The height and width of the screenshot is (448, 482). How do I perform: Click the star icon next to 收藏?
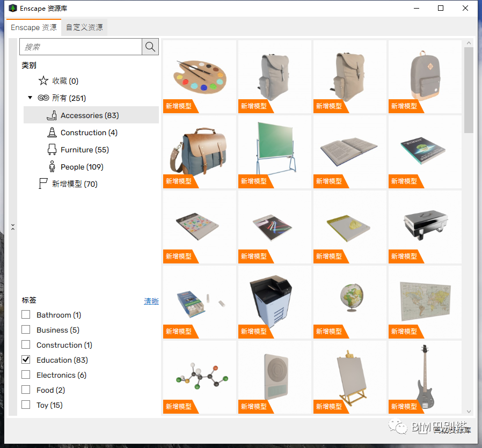(43, 81)
